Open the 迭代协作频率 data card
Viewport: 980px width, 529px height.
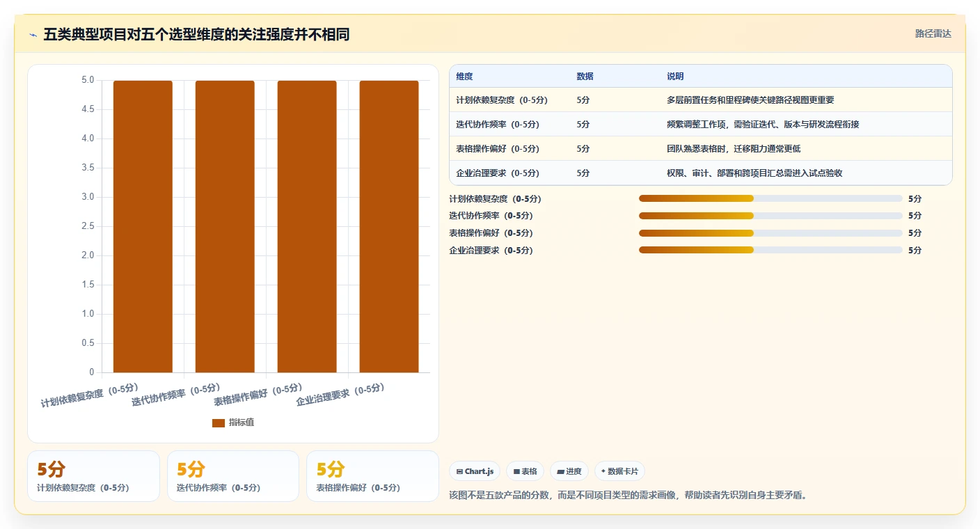tap(233, 476)
